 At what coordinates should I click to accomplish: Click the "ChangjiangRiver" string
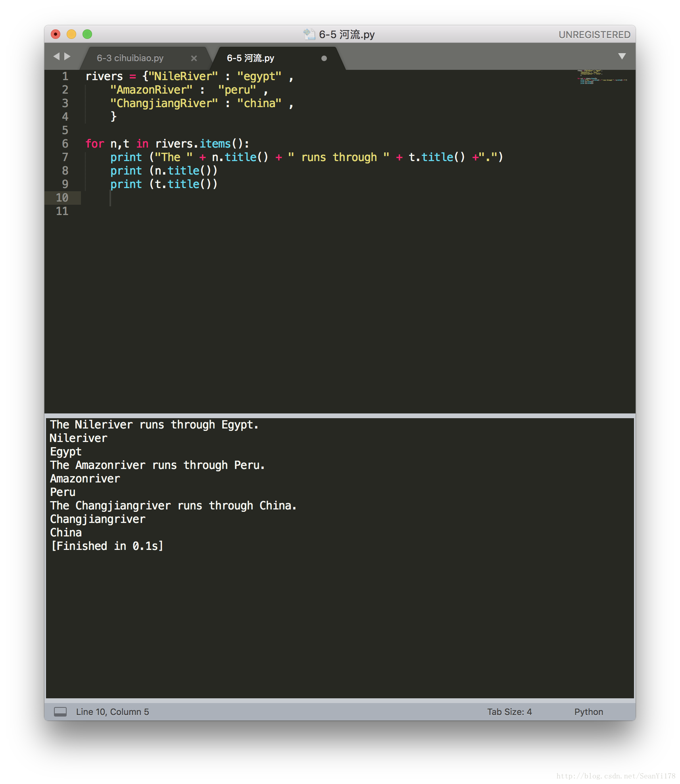164,103
